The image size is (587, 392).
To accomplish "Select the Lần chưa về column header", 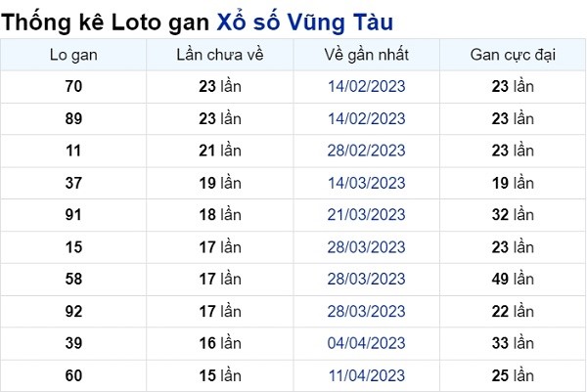I will click(220, 55).
